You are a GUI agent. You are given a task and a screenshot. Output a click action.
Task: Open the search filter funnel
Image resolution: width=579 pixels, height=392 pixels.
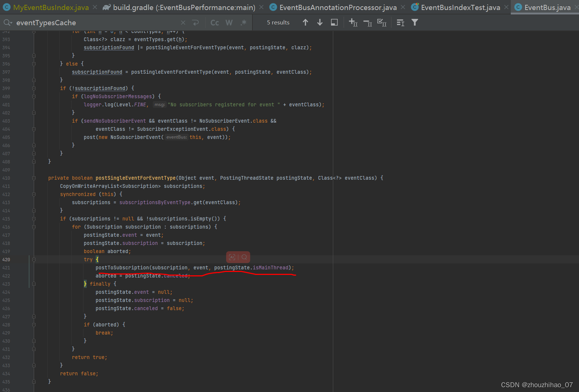point(415,23)
